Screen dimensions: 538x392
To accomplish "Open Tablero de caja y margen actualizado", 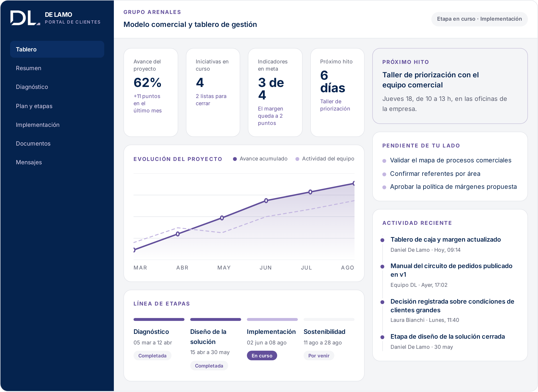I will tap(446, 239).
